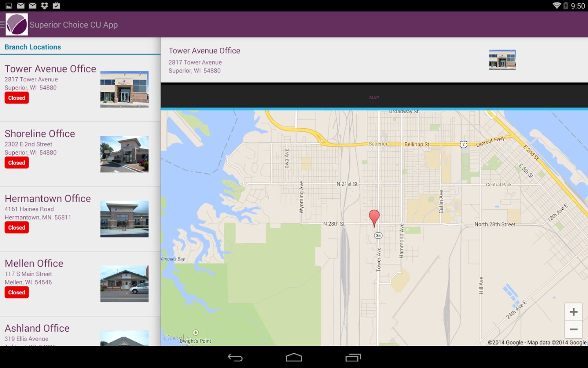Tap the North 28th Street map label
This screenshot has height=368, width=588.
point(495,224)
